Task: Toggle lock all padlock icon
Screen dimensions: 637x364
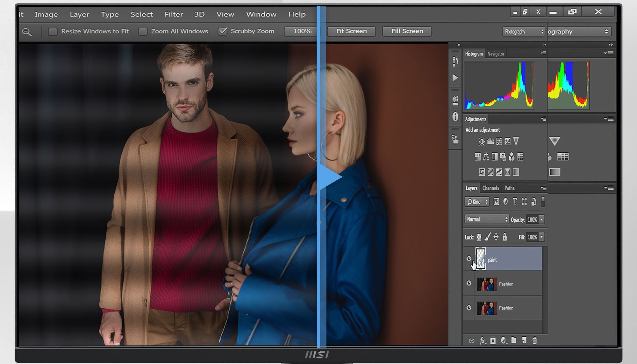Action: point(505,237)
